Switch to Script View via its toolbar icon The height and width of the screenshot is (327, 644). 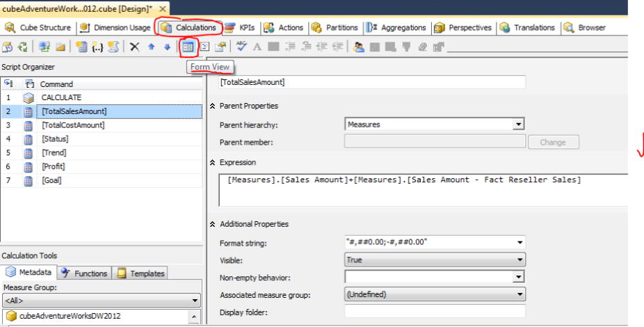pyautogui.click(x=204, y=47)
